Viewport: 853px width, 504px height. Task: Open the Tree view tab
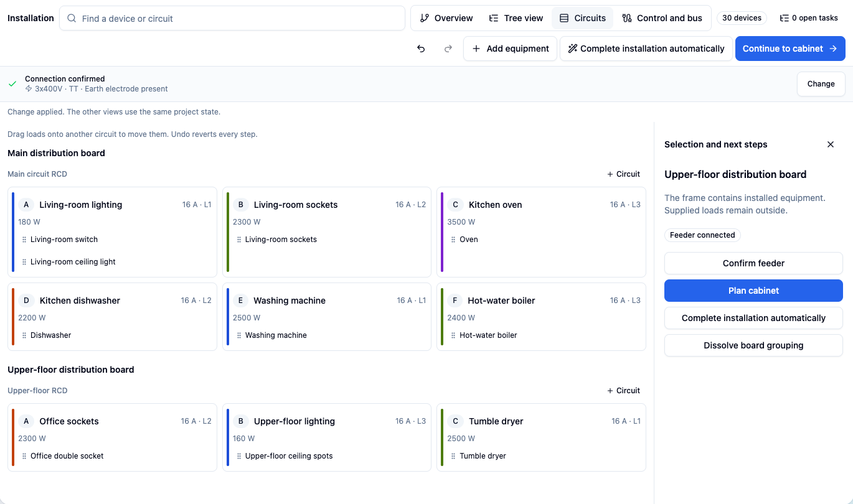[x=516, y=18]
